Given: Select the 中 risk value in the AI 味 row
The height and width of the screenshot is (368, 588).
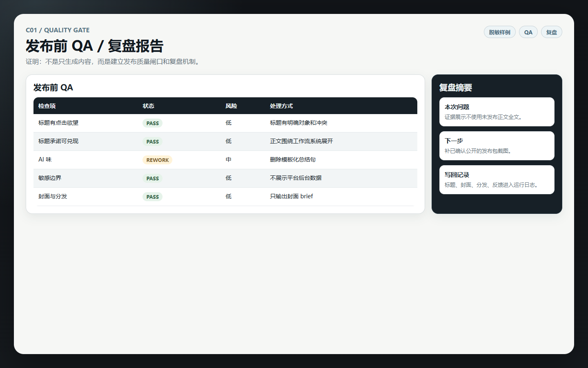Looking at the screenshot, I should (229, 159).
